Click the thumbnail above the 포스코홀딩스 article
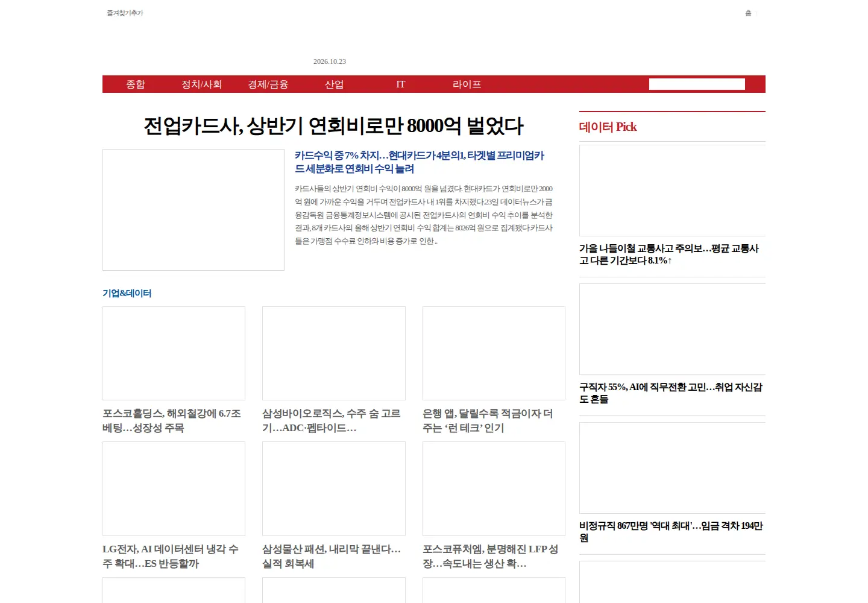868x603 pixels. pyautogui.click(x=174, y=353)
